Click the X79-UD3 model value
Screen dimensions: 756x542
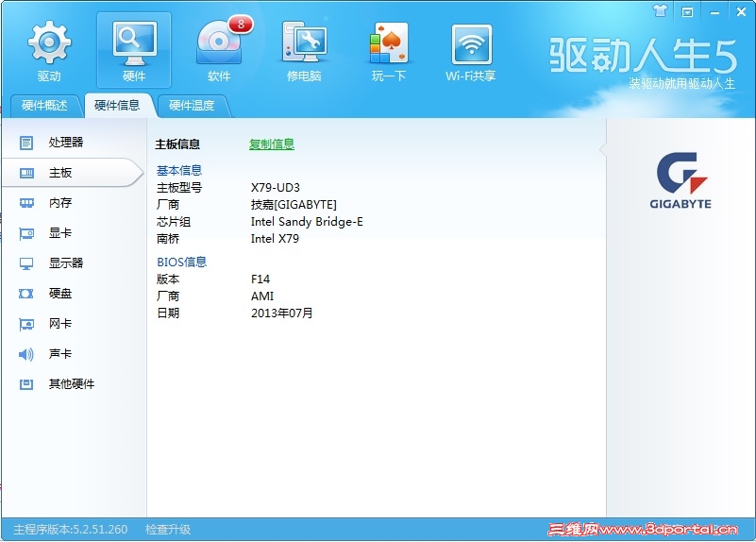pos(276,188)
